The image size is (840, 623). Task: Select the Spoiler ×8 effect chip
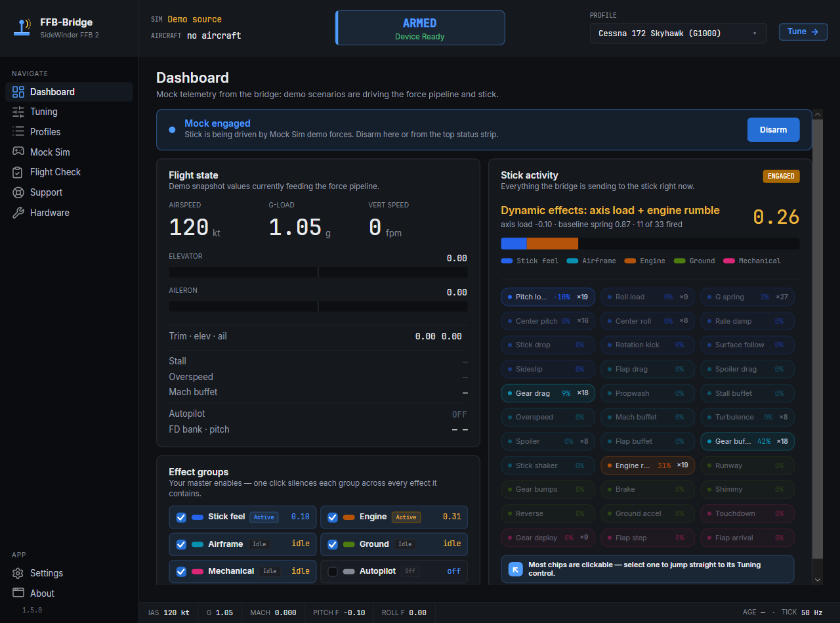click(x=548, y=441)
